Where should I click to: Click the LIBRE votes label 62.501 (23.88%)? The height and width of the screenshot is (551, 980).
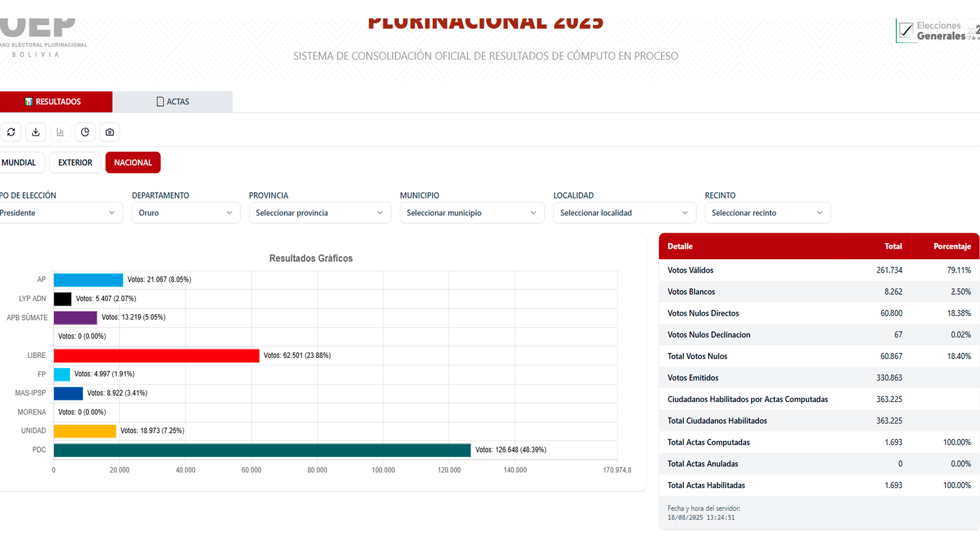tap(297, 356)
